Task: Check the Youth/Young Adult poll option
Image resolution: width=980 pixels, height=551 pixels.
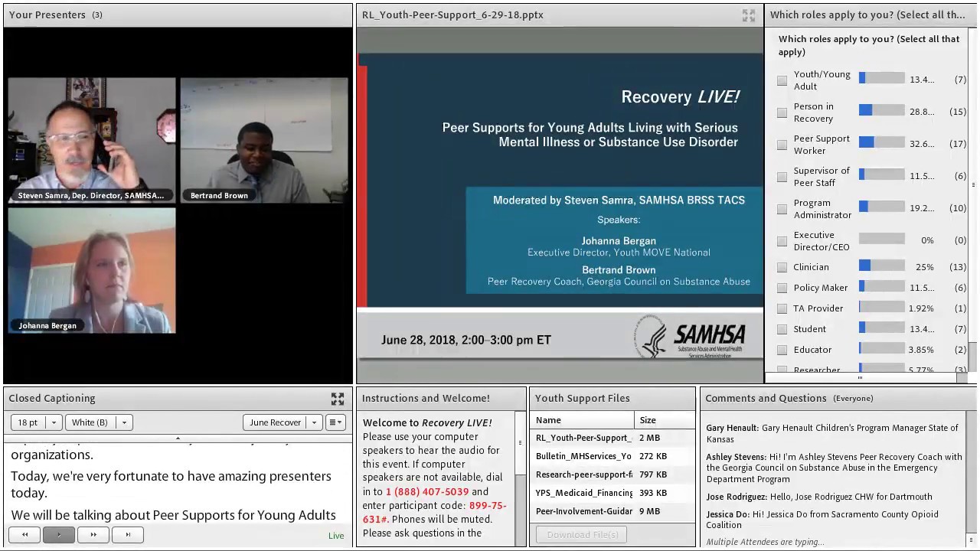Action: click(x=782, y=80)
